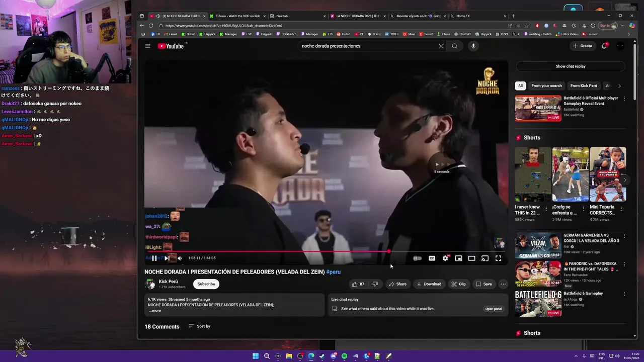Toggle theater mode view
Image resolution: width=644 pixels, height=362 pixels.
471,258
